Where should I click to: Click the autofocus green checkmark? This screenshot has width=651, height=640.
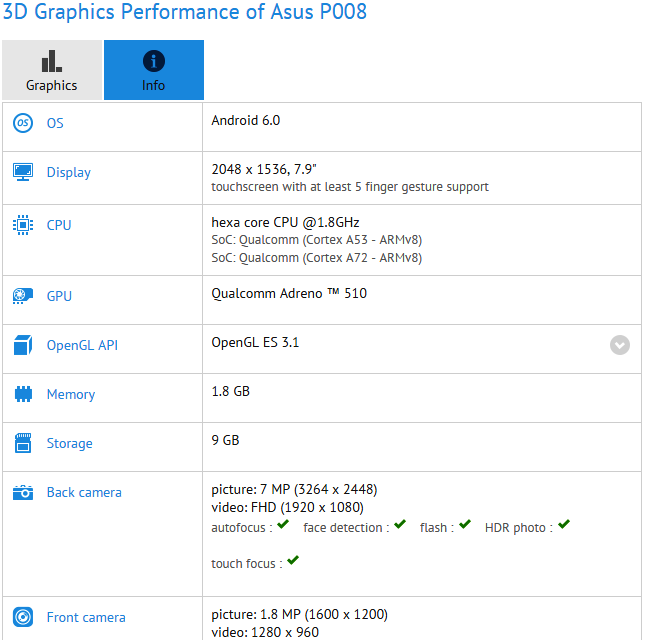click(283, 525)
